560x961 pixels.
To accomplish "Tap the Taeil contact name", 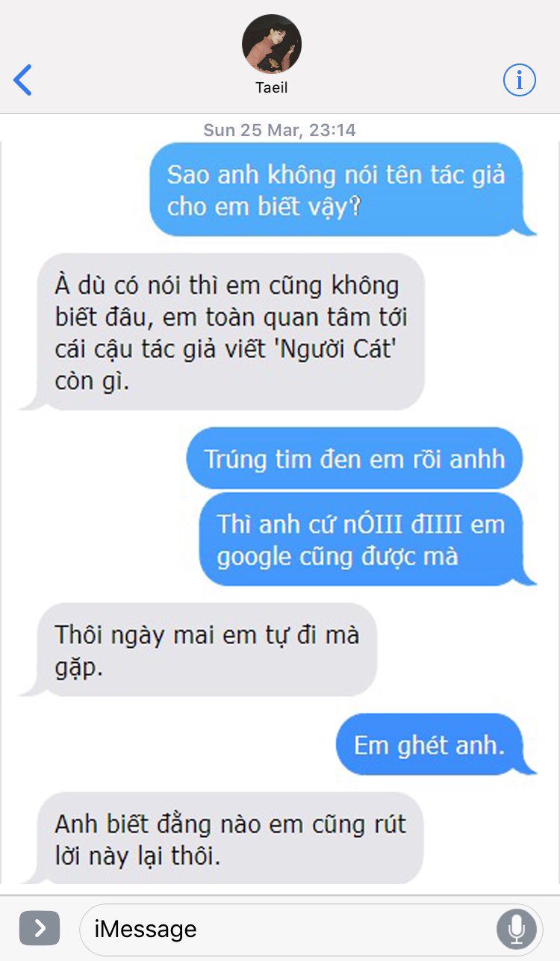I will tap(272, 88).
